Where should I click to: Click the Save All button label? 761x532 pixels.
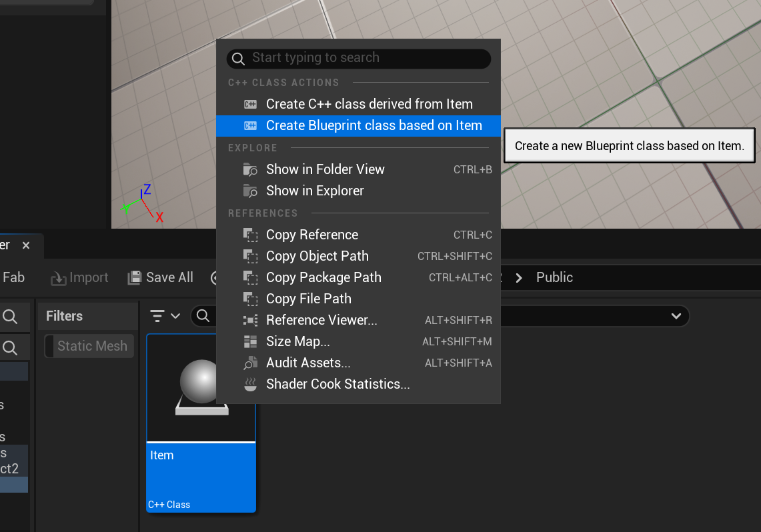coord(170,277)
